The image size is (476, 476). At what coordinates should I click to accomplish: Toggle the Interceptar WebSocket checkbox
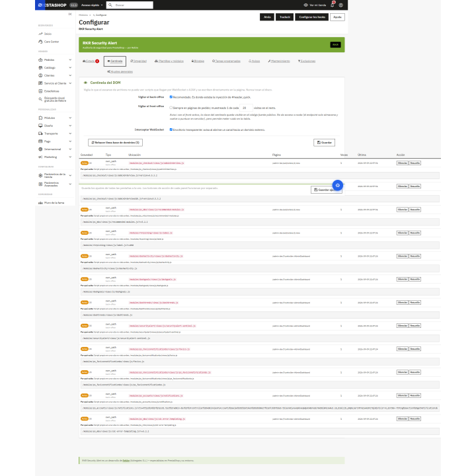tap(171, 130)
